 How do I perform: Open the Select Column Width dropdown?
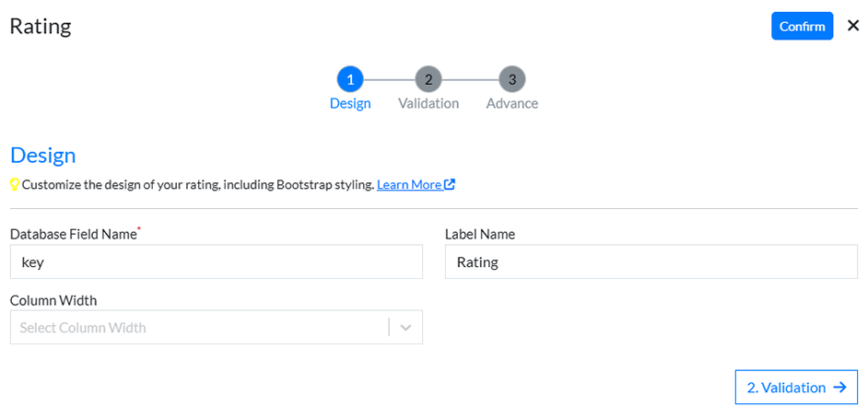point(198,327)
